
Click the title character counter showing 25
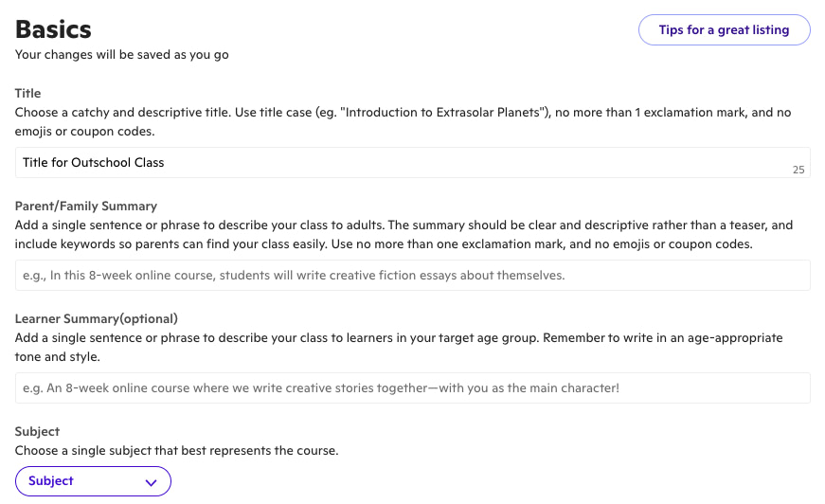click(798, 170)
